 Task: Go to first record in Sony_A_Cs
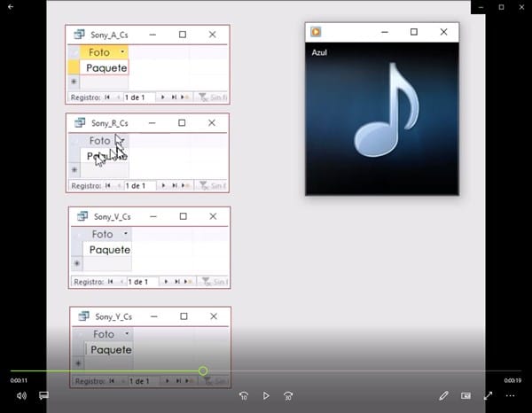pos(107,97)
